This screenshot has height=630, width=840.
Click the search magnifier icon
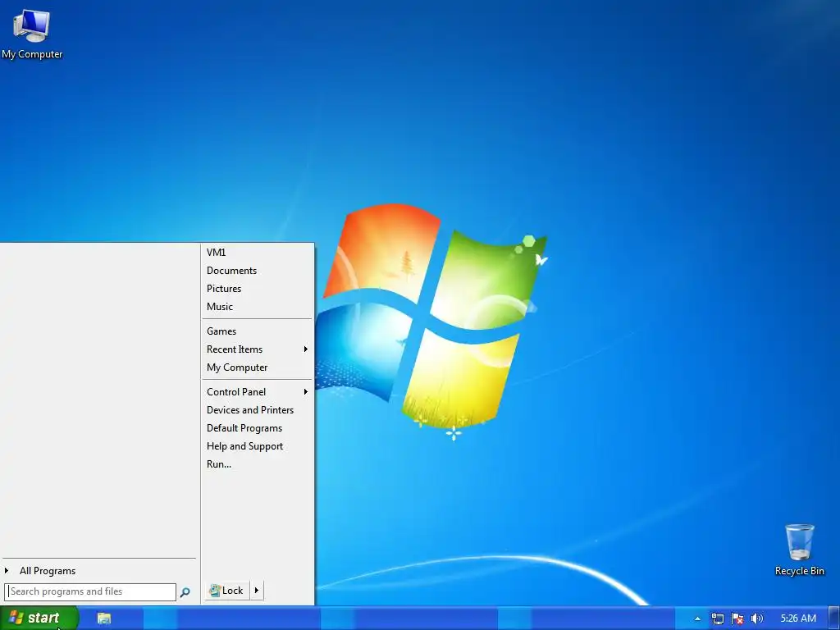click(185, 592)
